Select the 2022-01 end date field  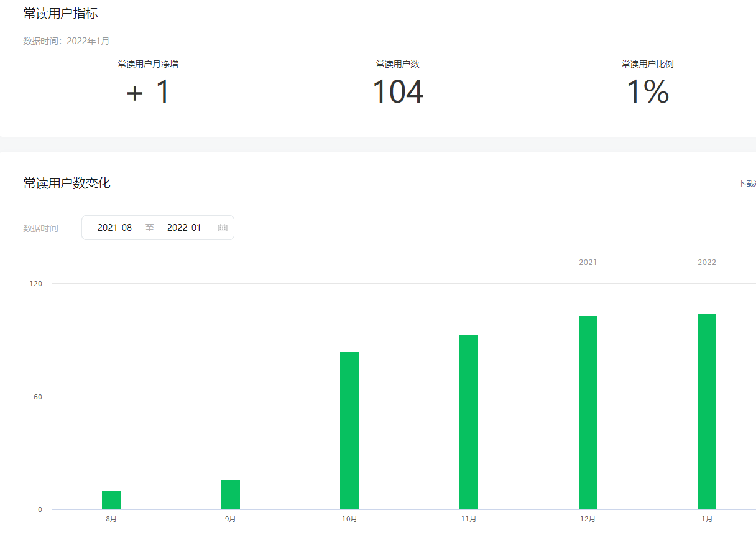(x=184, y=228)
